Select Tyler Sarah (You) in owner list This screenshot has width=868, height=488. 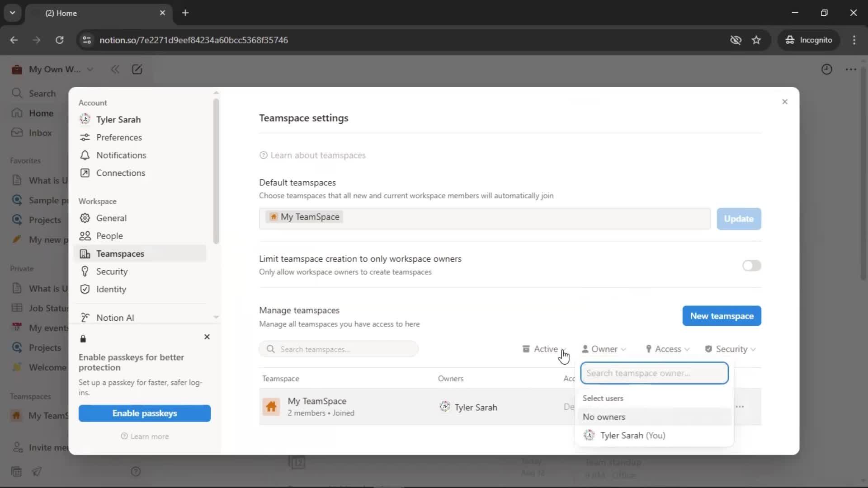654,435
